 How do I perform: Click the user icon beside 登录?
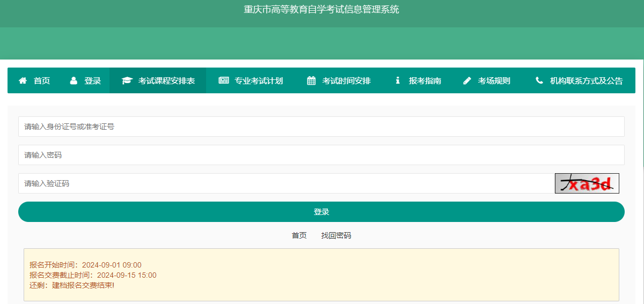point(74,81)
